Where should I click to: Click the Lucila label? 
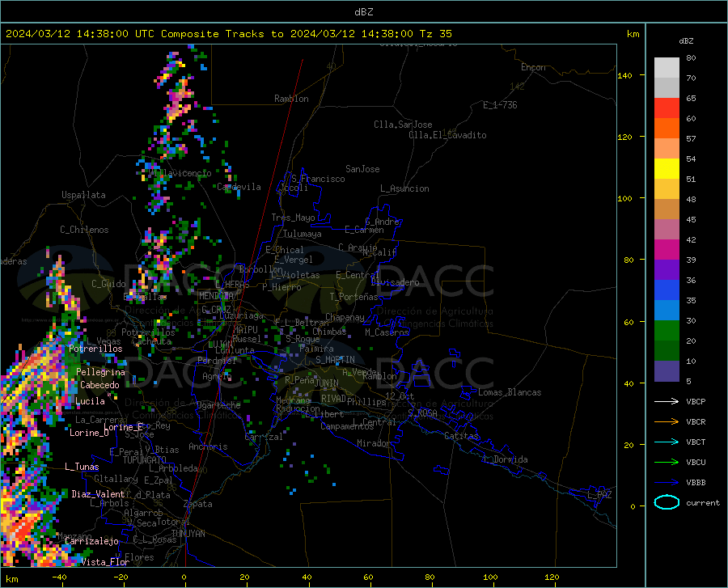90,401
